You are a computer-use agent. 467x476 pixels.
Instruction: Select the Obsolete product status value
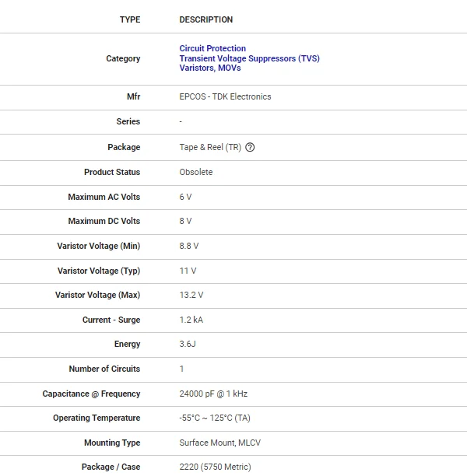click(x=195, y=172)
